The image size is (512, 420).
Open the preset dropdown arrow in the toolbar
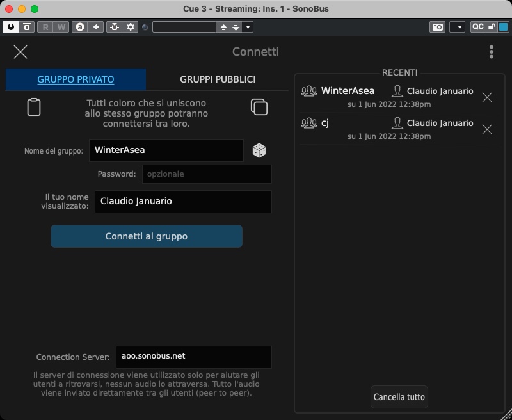coord(248,27)
